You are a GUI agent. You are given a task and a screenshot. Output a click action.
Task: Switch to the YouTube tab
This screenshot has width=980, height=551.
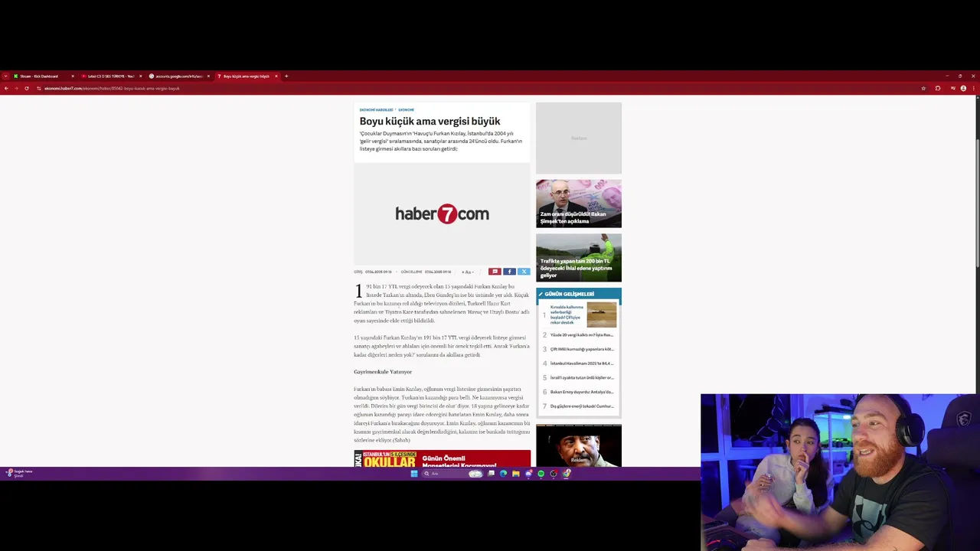coord(111,76)
